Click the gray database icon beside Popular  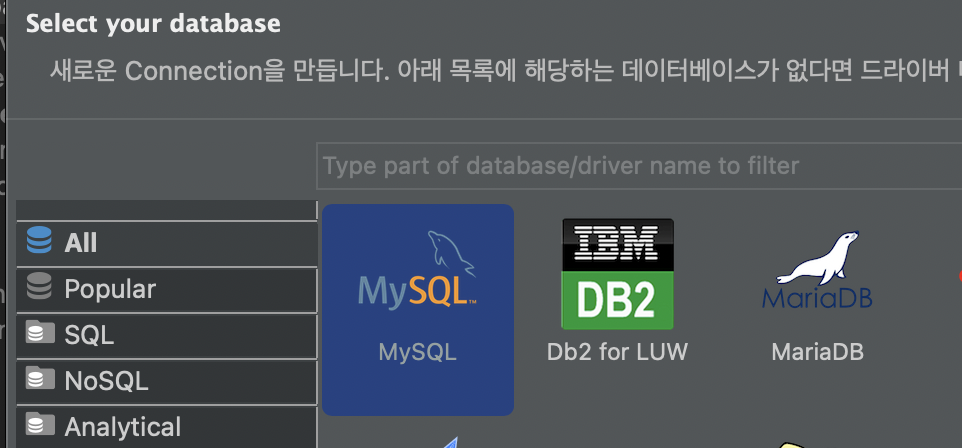pos(39,286)
